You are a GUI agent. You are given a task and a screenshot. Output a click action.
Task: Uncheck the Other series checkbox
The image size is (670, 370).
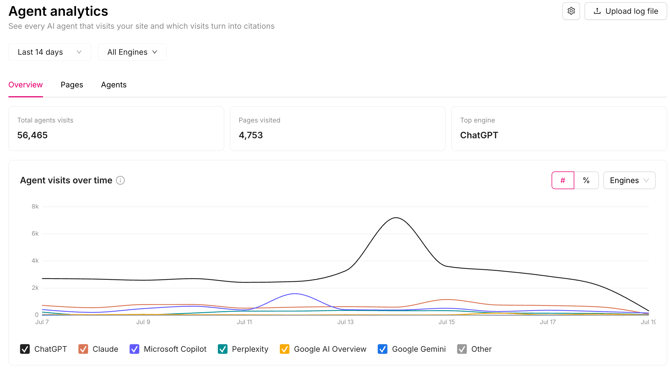[x=462, y=349]
